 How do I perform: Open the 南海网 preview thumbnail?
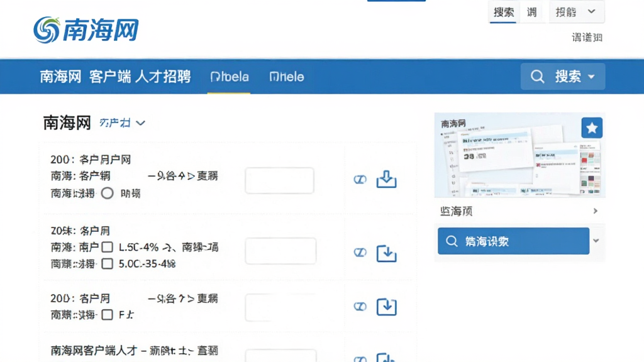tap(519, 155)
